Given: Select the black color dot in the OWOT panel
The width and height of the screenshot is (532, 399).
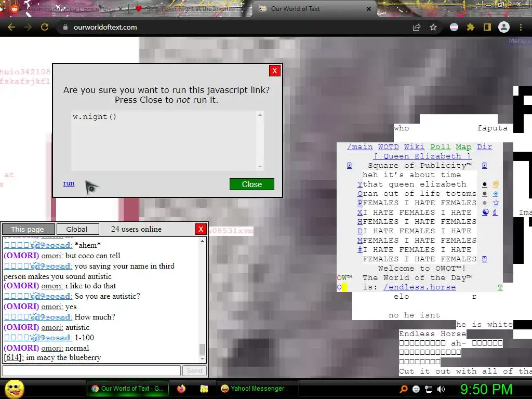Looking at the screenshot, I should click(x=485, y=184).
